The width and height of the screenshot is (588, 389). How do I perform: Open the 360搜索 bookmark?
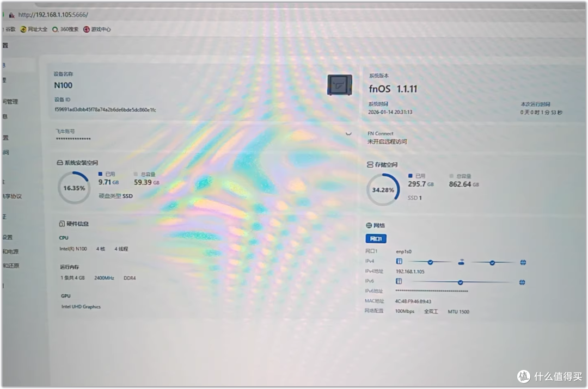(65, 29)
